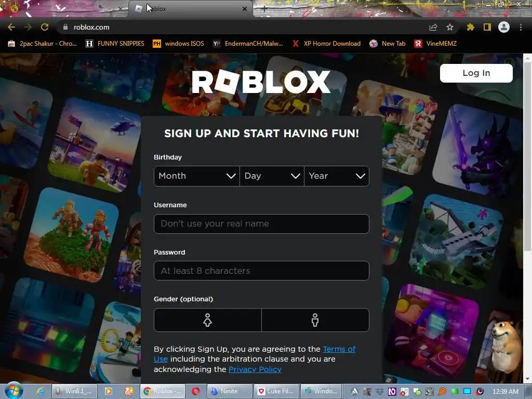Open a new tab with the plus button

pos(264,9)
